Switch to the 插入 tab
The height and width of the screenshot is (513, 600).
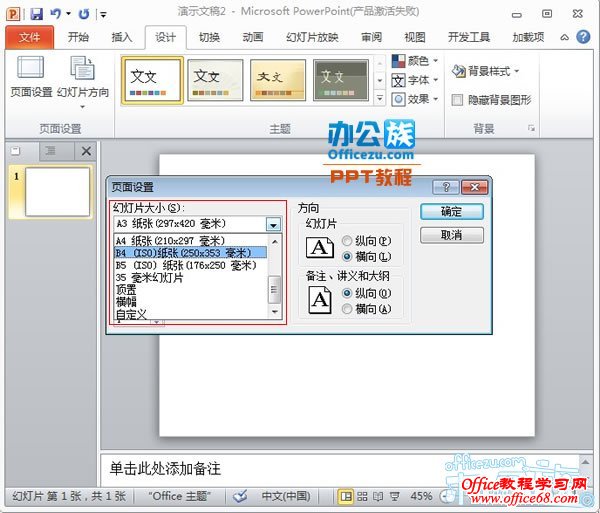(122, 37)
